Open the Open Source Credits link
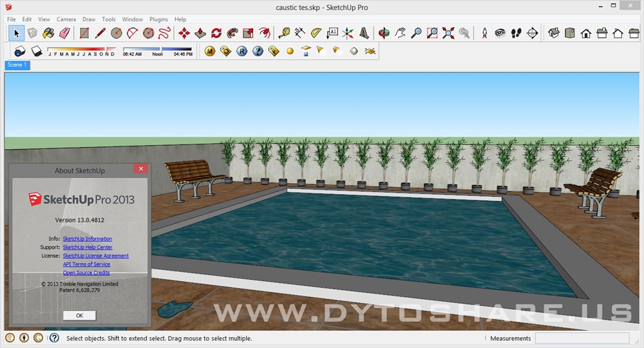This screenshot has width=644, height=348. pos(86,273)
